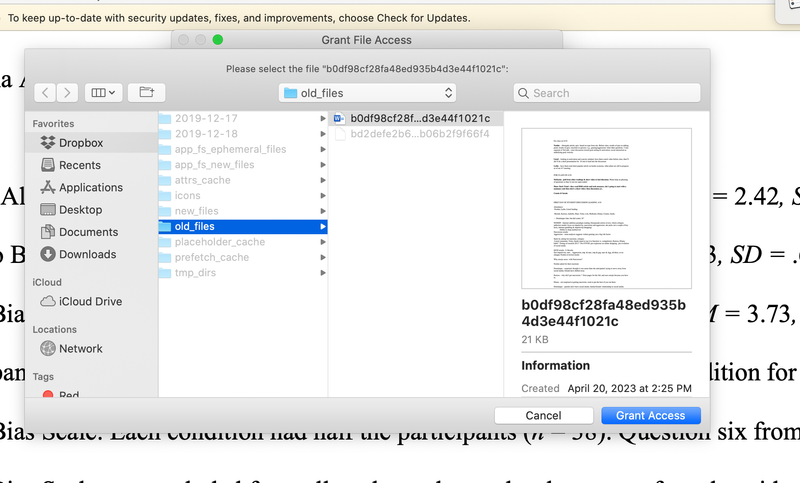Click into the Search field
Image resolution: width=800 pixels, height=483 pixels.
click(607, 93)
